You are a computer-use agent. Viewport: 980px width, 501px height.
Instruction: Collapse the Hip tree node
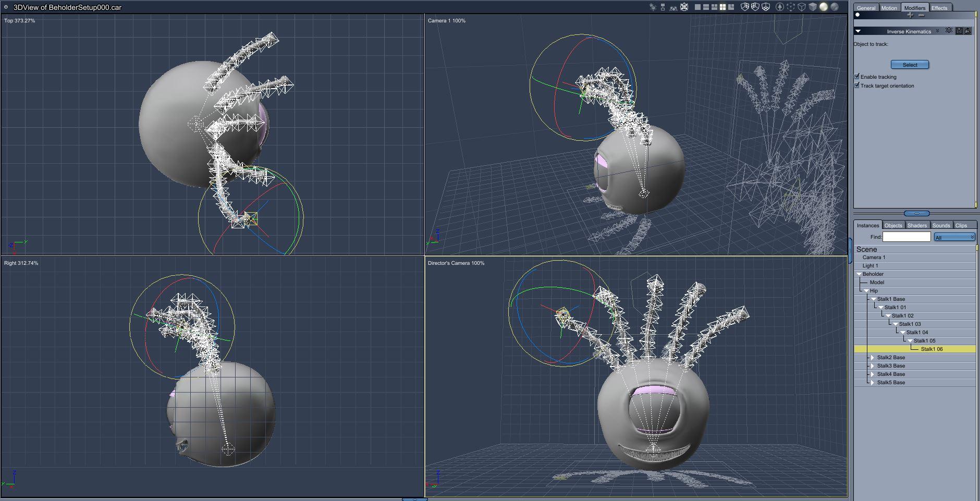tap(866, 291)
